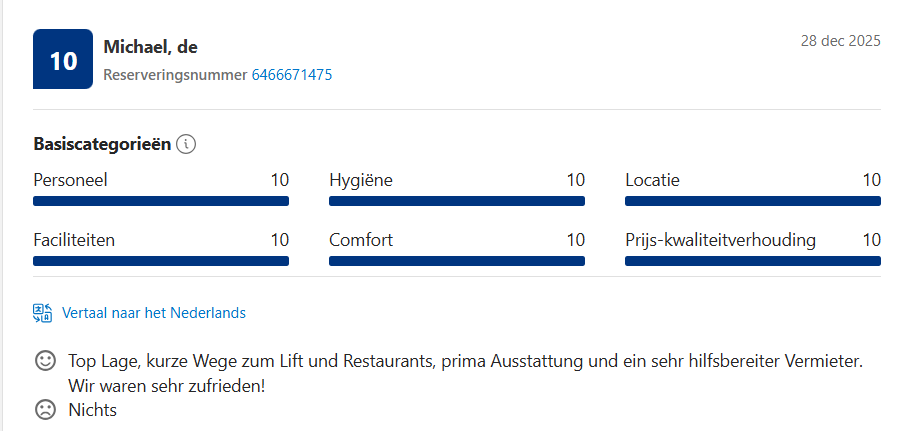Click the Personeel rating bar
The image size is (907, 431).
point(161,201)
